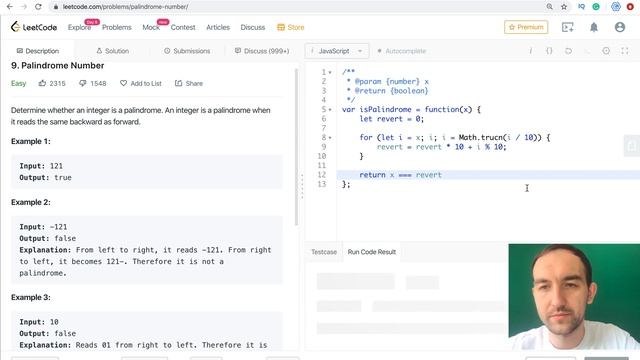Viewport: 640px width, 360px height.
Task: Click the 'Input: 10' example text
Action: [x=39, y=322]
